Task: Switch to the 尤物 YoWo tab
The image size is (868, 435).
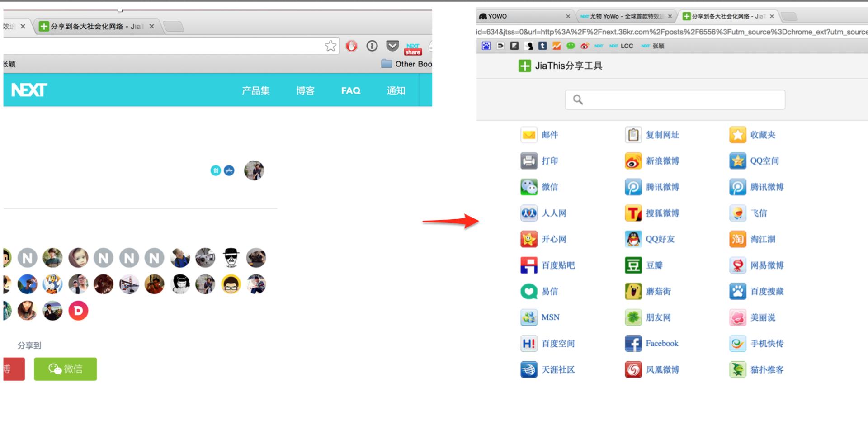Action: 627,16
